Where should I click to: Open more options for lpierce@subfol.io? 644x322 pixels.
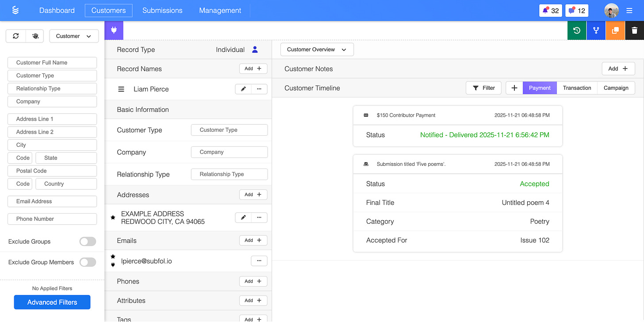[x=259, y=261]
